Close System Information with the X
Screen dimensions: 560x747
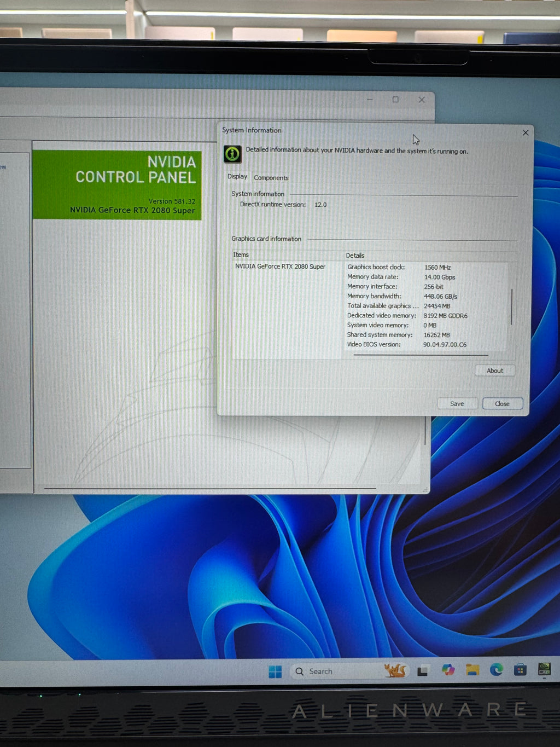tap(526, 132)
